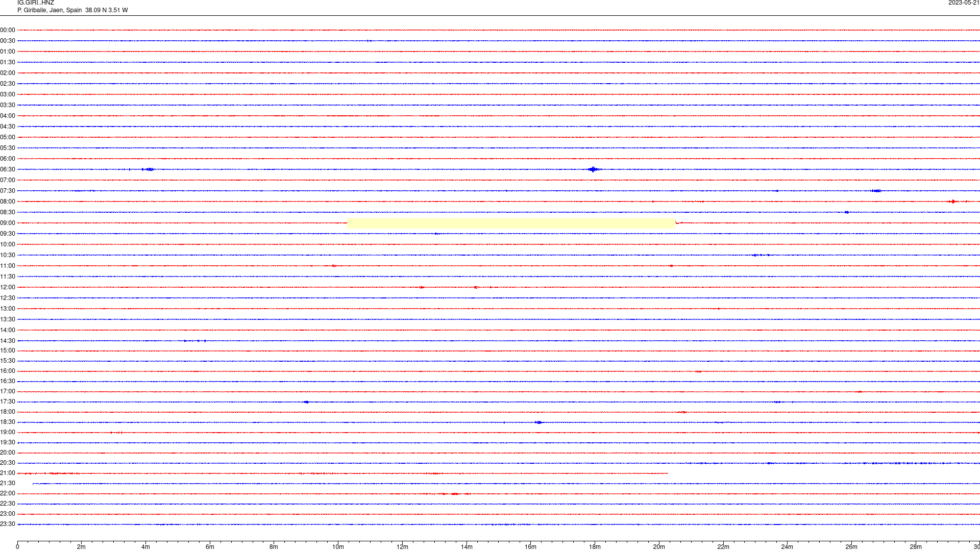The height and width of the screenshot is (551, 980).
Task: Click the 2m tick on the time axis
Action: click(82, 547)
